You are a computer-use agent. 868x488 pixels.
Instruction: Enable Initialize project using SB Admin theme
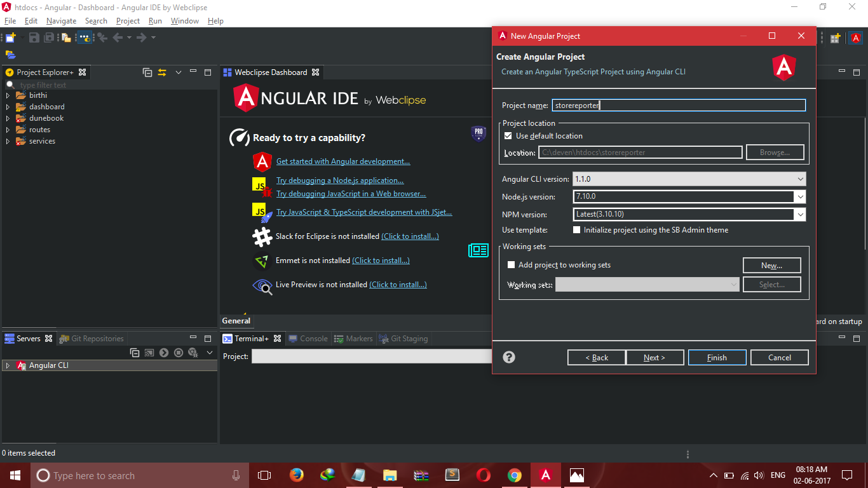click(577, 230)
